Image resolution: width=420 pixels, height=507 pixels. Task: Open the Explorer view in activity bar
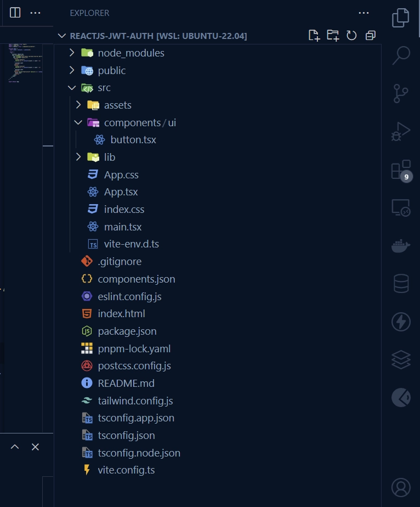pos(401,18)
